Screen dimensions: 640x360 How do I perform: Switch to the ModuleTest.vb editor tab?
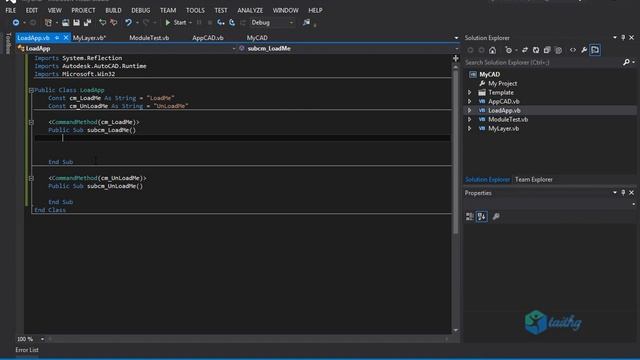pos(149,38)
